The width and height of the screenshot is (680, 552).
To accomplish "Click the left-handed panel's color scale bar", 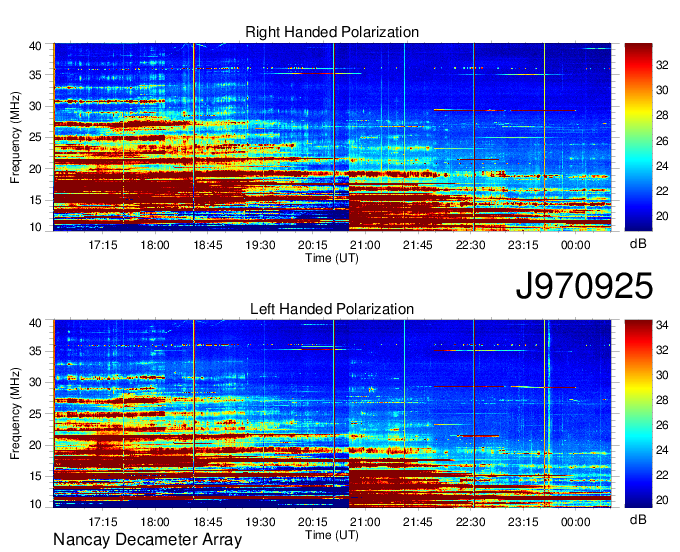I will coord(638,414).
